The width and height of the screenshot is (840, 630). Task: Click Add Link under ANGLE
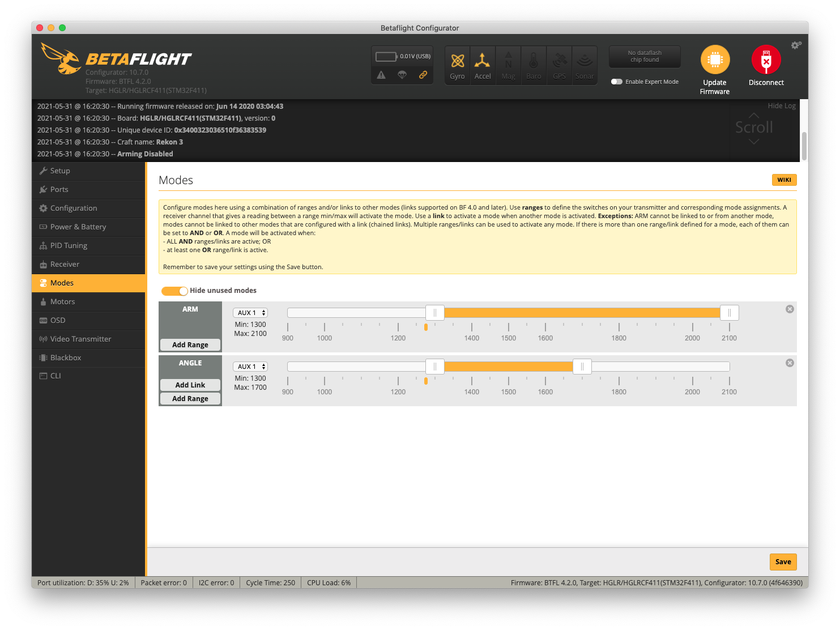click(x=190, y=385)
